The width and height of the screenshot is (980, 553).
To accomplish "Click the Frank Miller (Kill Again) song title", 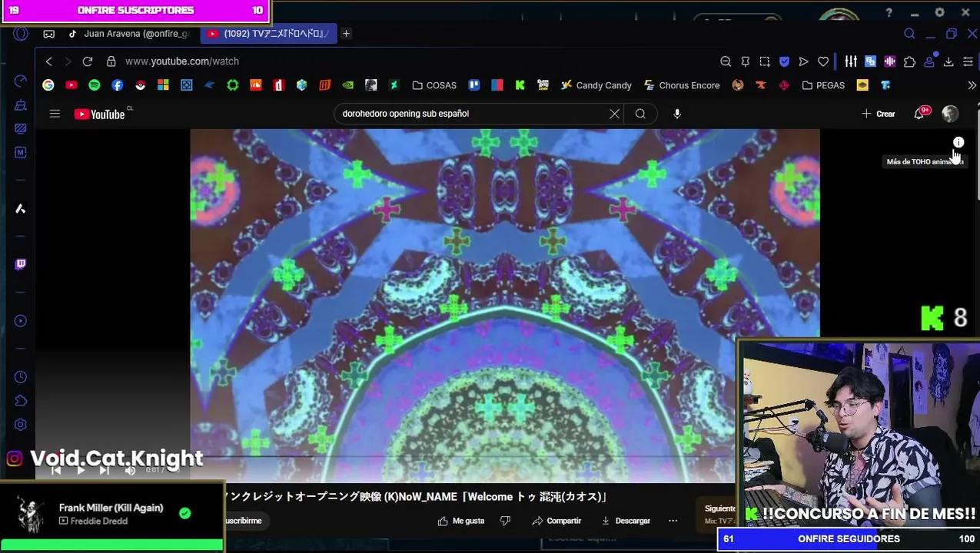I will (111, 508).
